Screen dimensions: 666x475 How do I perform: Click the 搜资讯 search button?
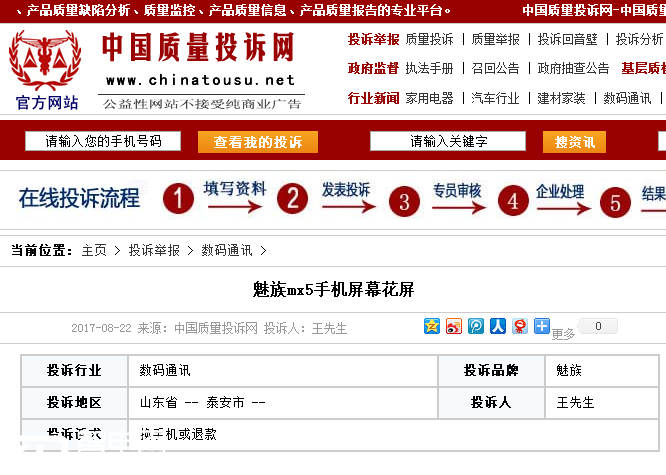574,142
